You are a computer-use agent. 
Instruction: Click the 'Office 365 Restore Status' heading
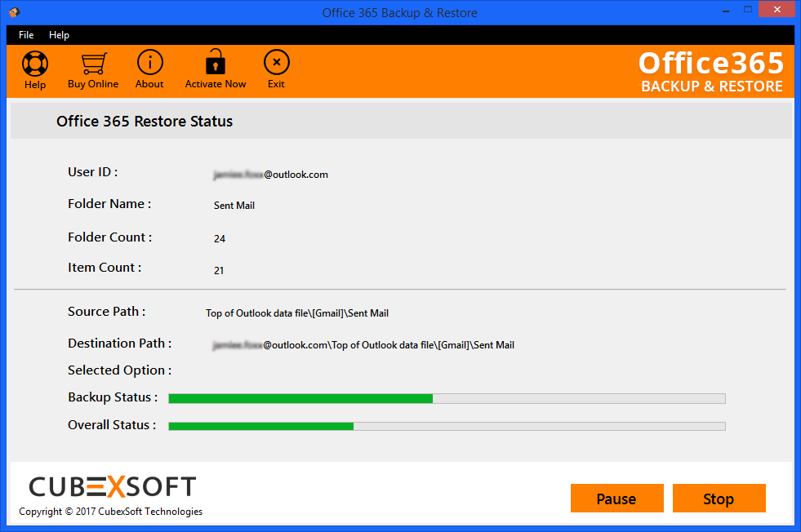coord(145,122)
